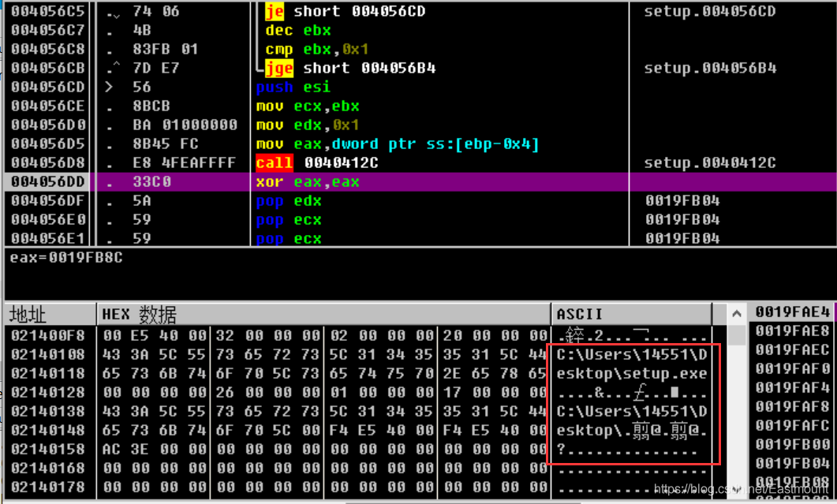
Task: Select the dec ebx instruction
Action: [298, 31]
